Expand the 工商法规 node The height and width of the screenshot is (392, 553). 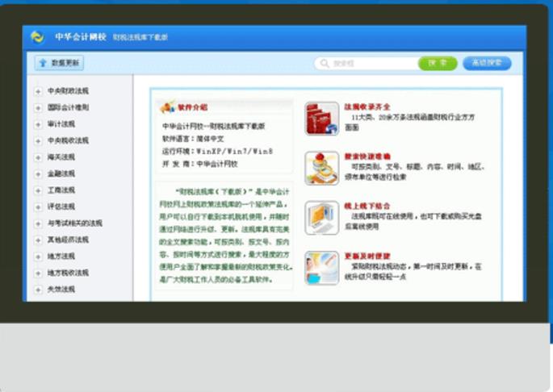[38, 190]
